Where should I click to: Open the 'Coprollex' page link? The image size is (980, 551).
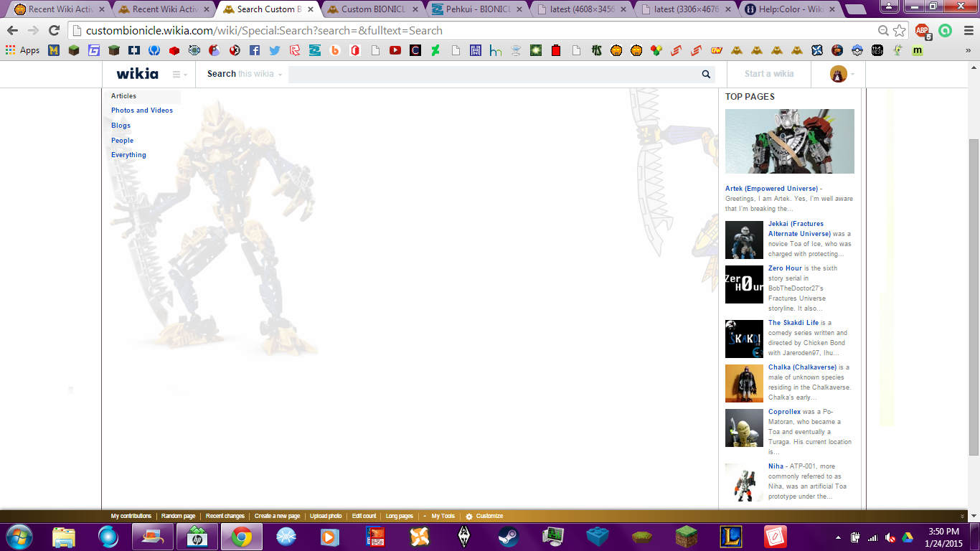[x=784, y=412]
